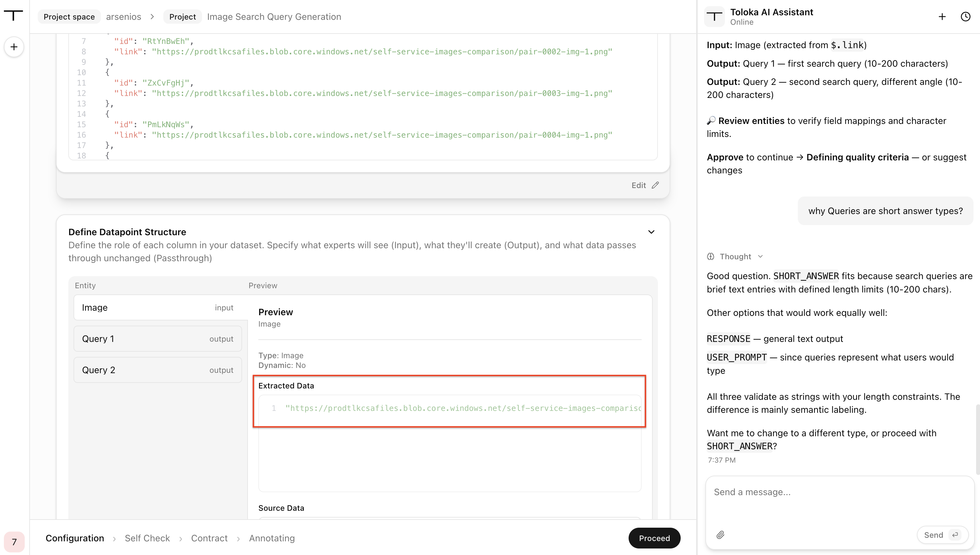Click the USER_PROMPT code label in chat
Image resolution: width=980 pixels, height=555 pixels.
(x=736, y=358)
